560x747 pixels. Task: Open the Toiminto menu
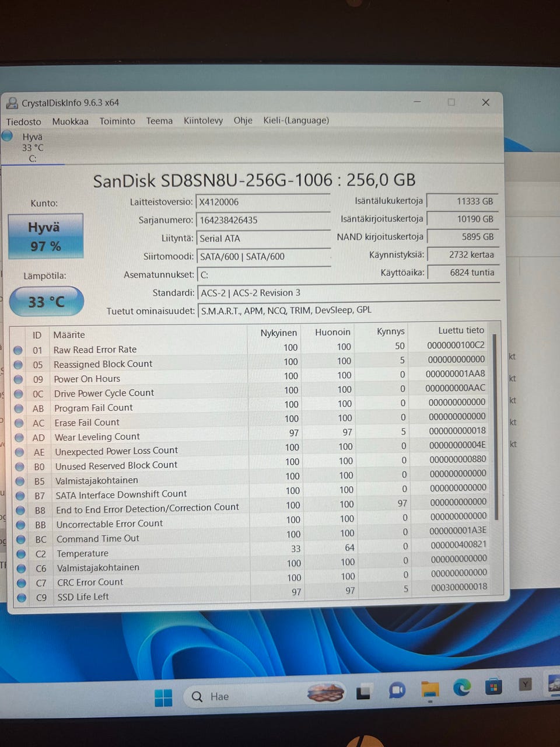(x=117, y=121)
